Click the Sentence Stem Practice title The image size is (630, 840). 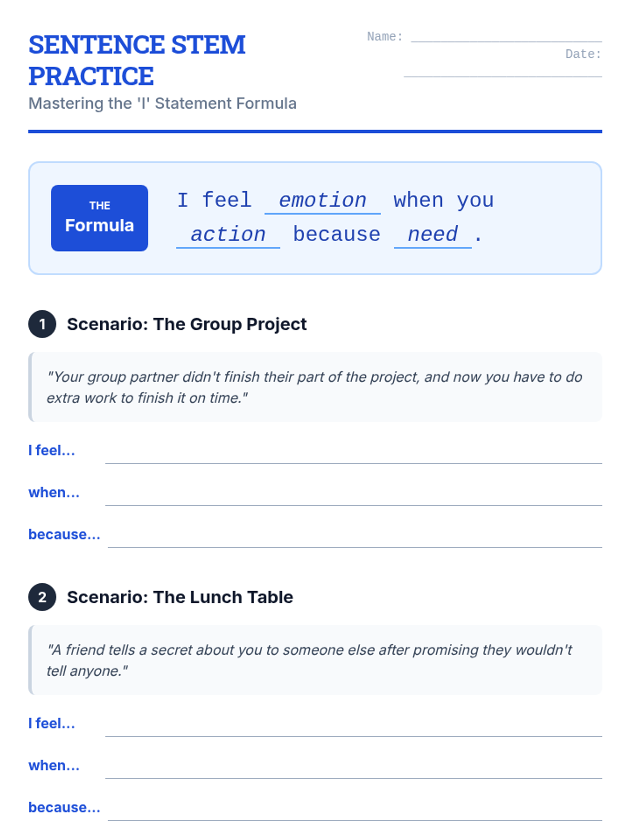(137, 60)
